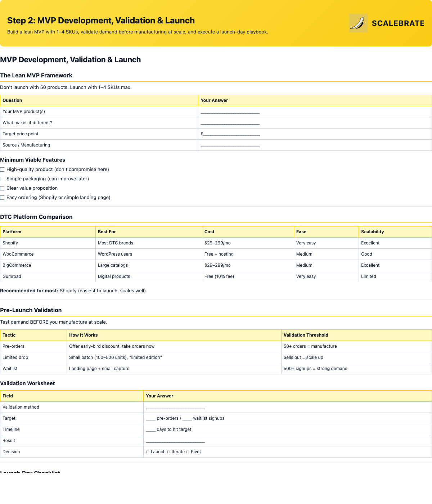Tick the Launch decision box

[148, 452]
